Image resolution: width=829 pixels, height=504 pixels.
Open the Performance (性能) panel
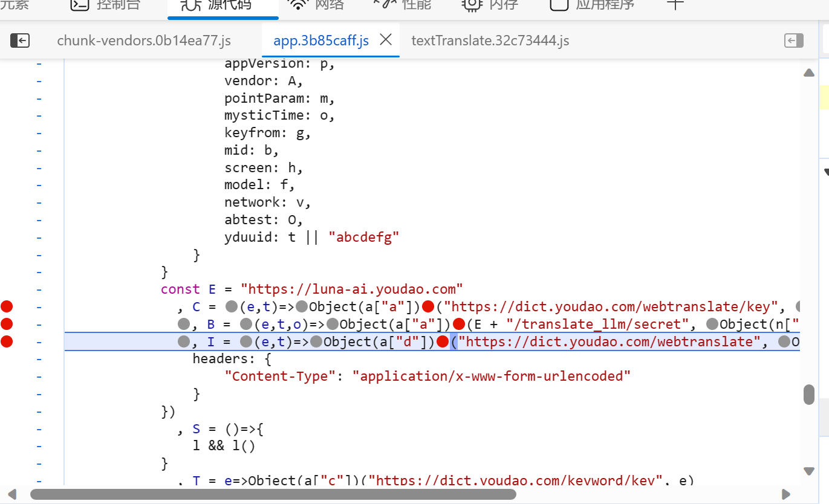coord(403,5)
